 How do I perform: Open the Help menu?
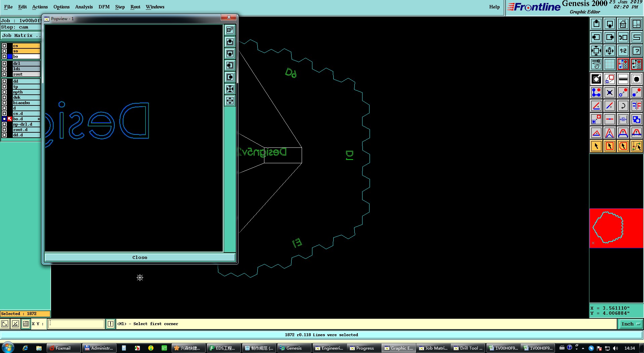click(495, 7)
